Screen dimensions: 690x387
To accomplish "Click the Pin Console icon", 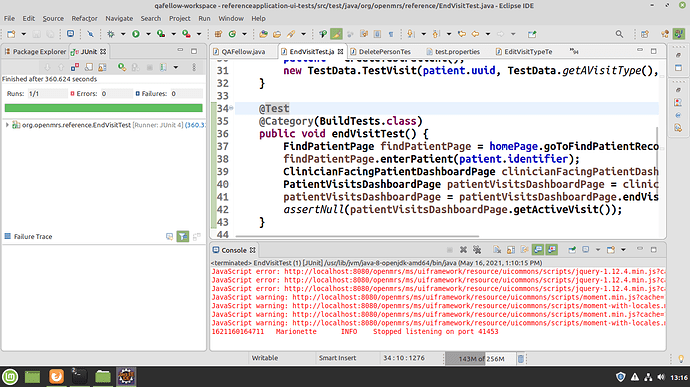I will click(x=572, y=250).
